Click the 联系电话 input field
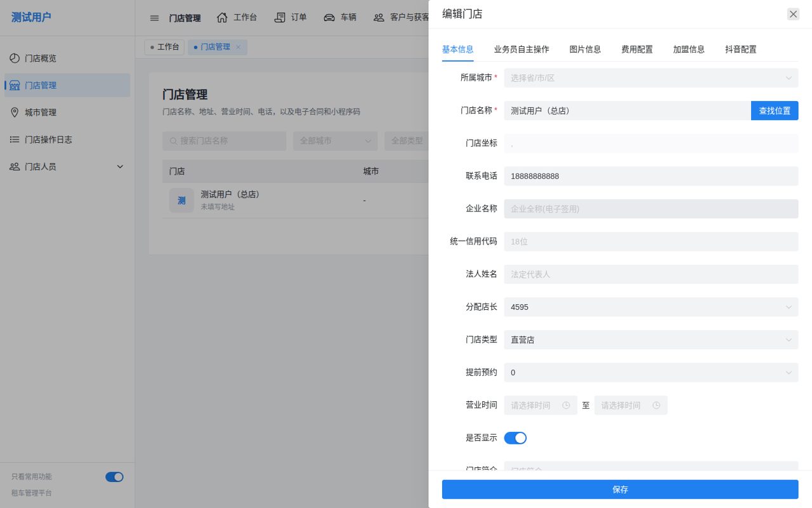The width and height of the screenshot is (812, 508). tap(651, 176)
